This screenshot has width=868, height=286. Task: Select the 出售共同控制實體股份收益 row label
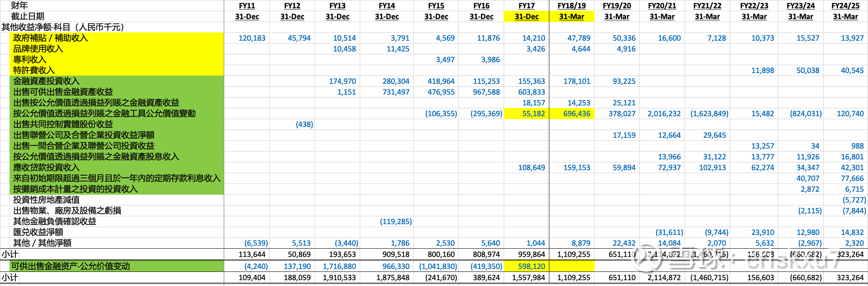pyautogui.click(x=63, y=124)
